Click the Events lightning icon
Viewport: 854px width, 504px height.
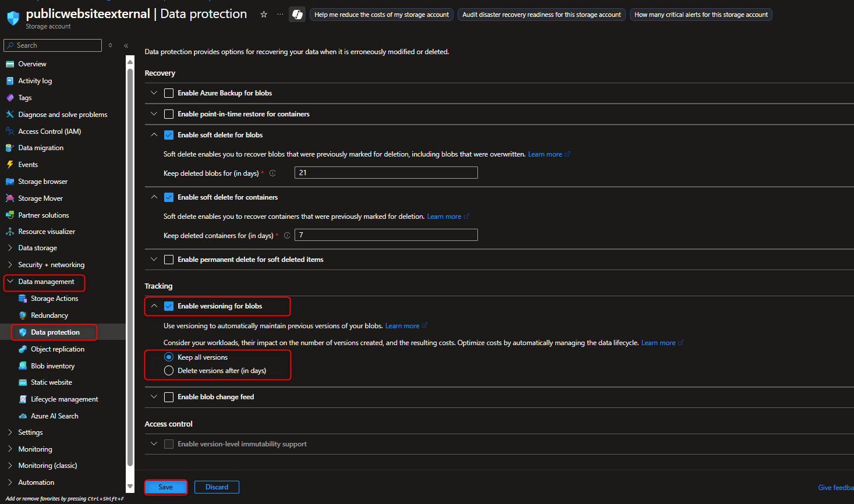(10, 165)
